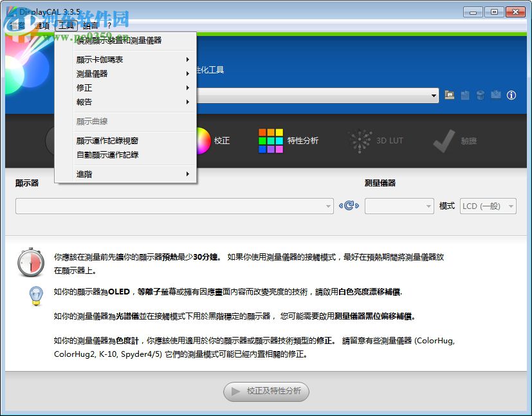
Task: Open a settings file via the folder icon
Action: coord(449,95)
